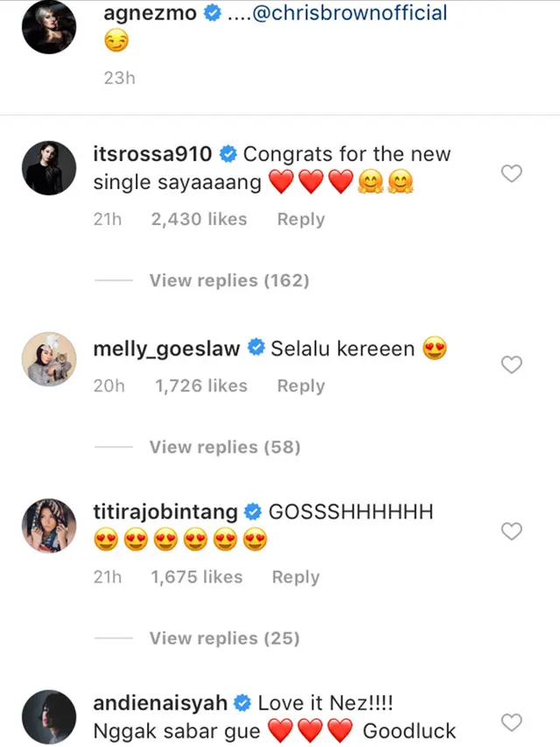
Task: Toggle the like heart on titirajobintang's comment
Action: [x=512, y=531]
